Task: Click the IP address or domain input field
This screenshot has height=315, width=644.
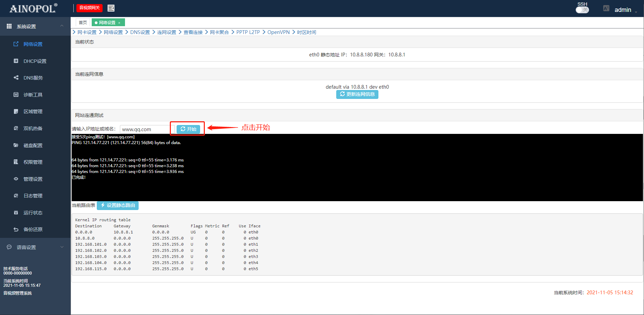Action: (145, 129)
